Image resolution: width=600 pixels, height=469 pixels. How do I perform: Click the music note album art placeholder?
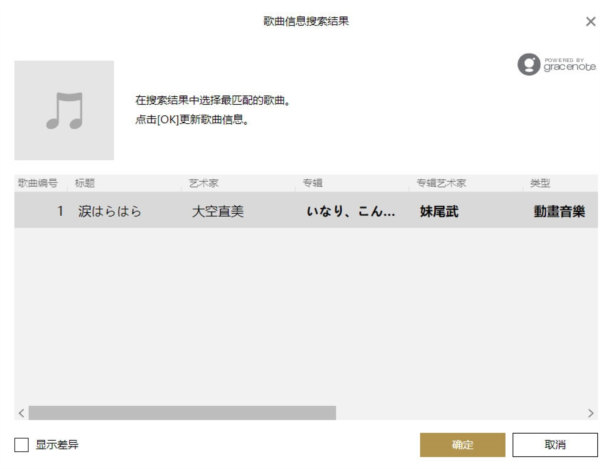(x=64, y=110)
